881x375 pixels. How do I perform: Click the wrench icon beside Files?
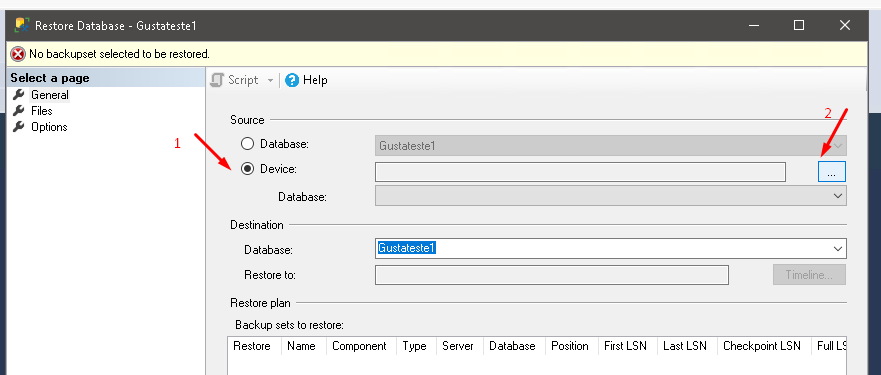click(x=19, y=111)
